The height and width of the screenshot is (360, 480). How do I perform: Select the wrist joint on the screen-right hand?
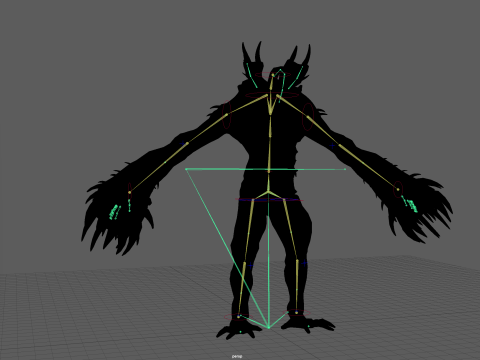coord(398,189)
